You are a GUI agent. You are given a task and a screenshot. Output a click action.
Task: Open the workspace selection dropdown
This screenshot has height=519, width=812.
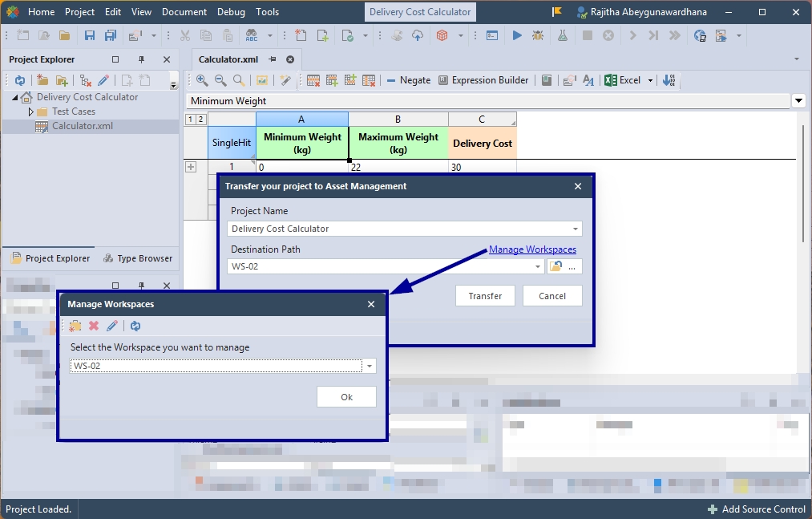[x=370, y=366]
